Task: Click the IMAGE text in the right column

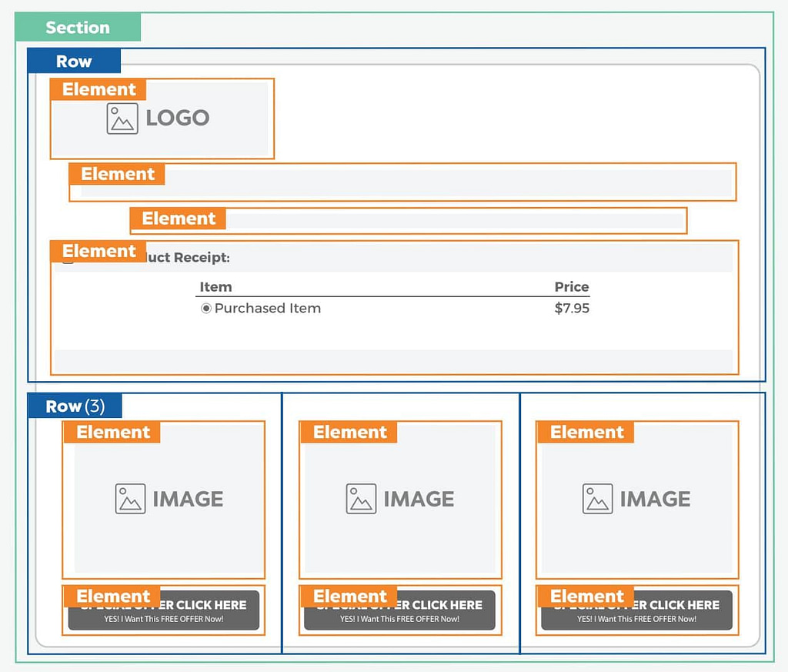Action: pyautogui.click(x=655, y=499)
